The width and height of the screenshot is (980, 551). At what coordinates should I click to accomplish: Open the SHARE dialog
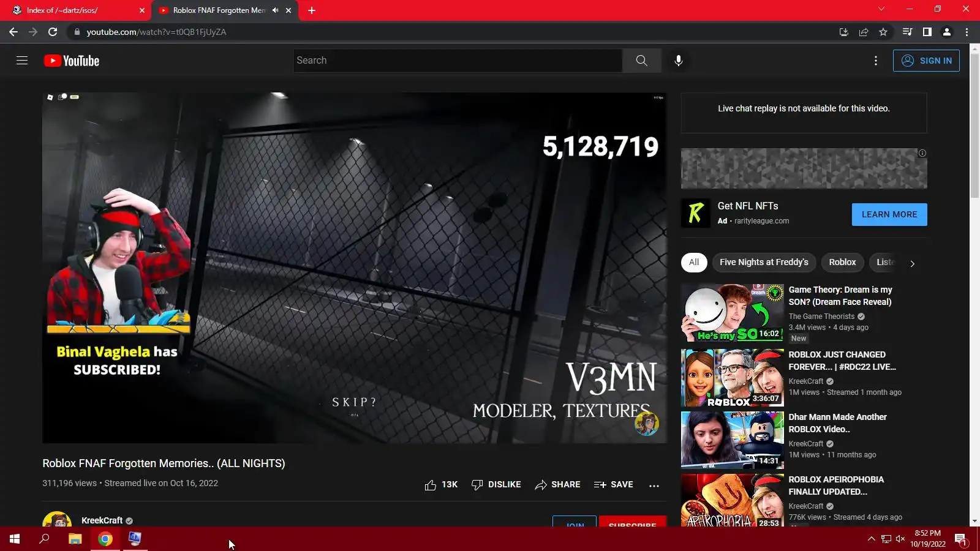pos(557,485)
